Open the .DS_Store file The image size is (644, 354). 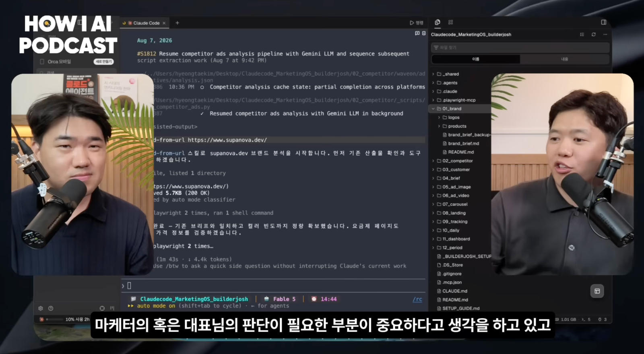pos(452,265)
